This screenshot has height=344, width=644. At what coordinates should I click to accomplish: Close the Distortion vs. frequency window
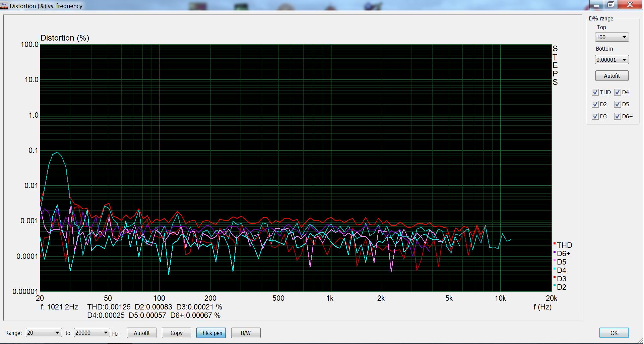pos(630,4)
